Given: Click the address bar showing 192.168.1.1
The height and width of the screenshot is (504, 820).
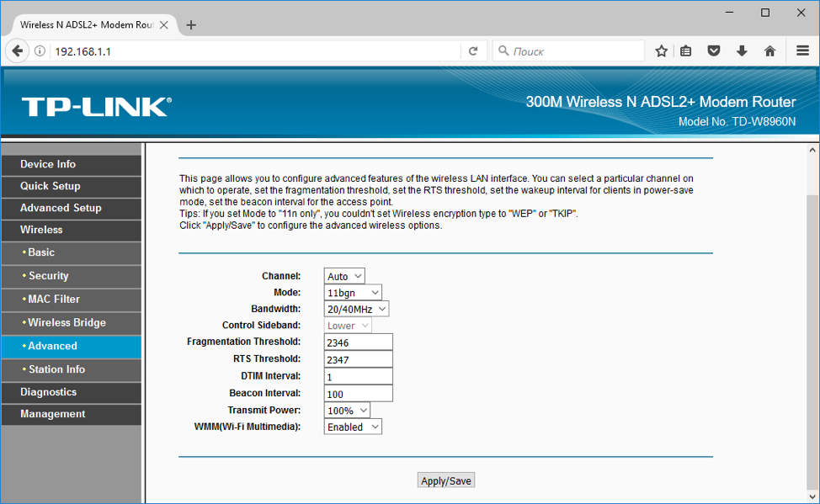Looking at the screenshot, I should [x=253, y=51].
